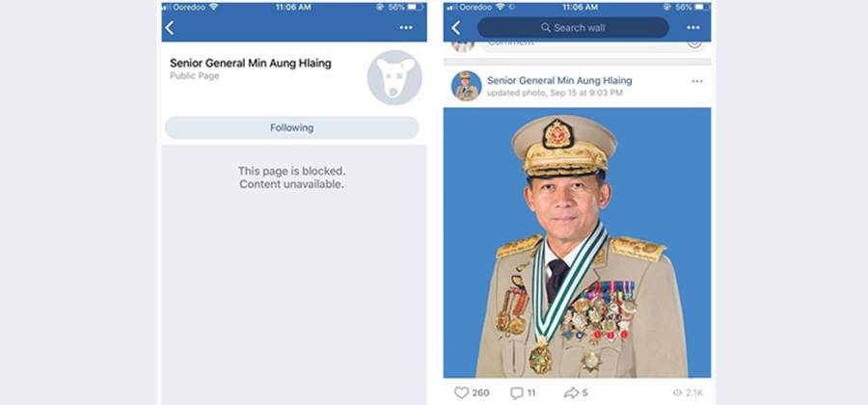
Task: Toggle the Following button
Action: pyautogui.click(x=291, y=128)
